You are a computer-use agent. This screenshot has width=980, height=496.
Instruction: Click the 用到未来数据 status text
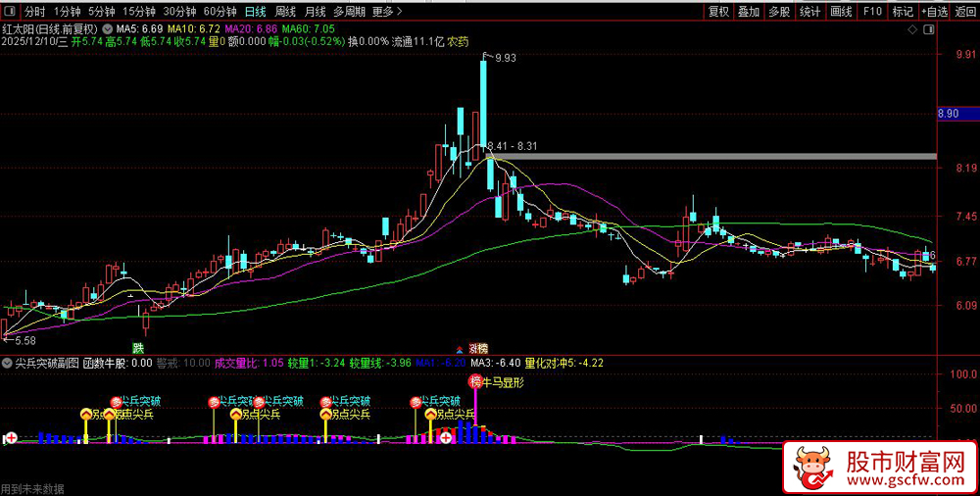tap(32, 489)
